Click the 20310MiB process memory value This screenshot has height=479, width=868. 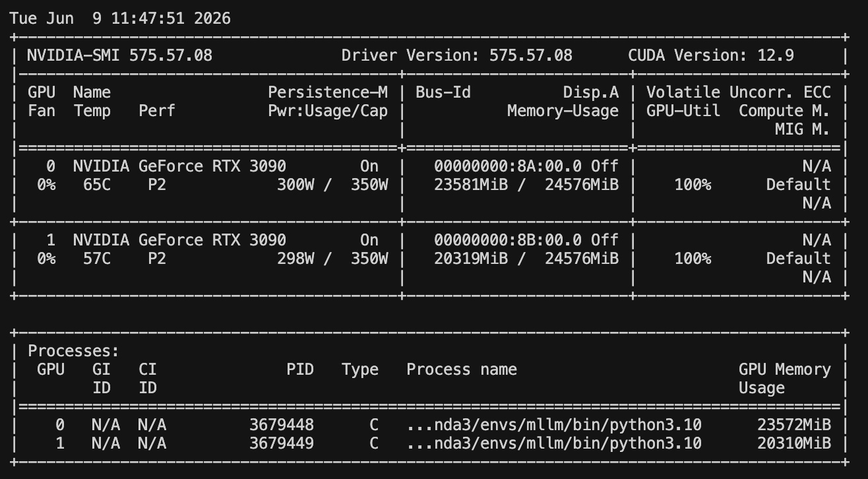(794, 443)
